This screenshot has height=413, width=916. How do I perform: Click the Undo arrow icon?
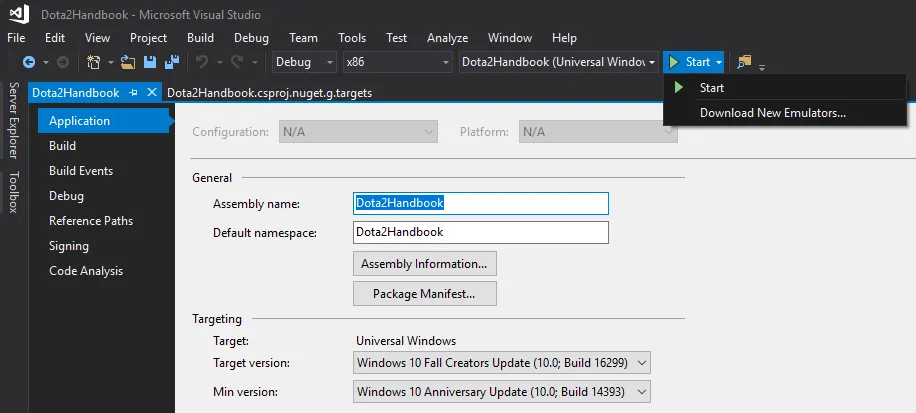click(202, 62)
